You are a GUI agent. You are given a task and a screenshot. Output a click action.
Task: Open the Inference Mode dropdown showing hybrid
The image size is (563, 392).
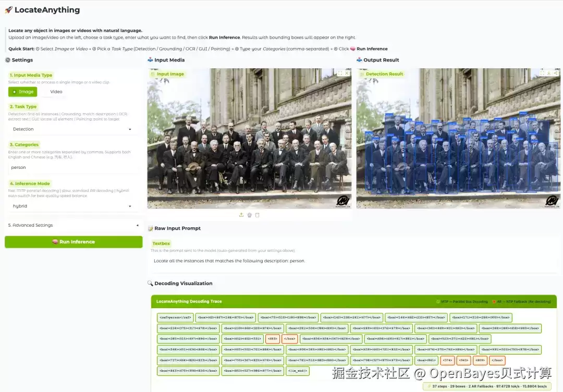point(72,206)
